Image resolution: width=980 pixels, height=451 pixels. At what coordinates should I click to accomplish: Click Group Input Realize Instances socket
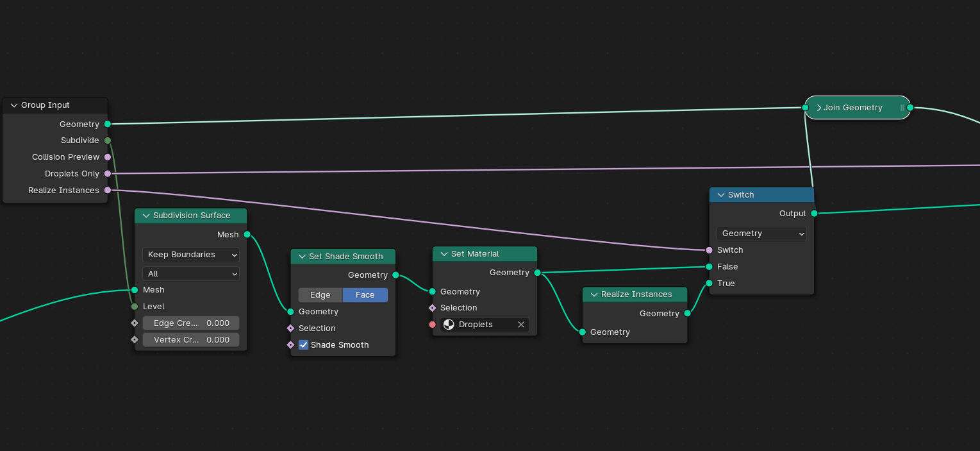click(x=108, y=191)
